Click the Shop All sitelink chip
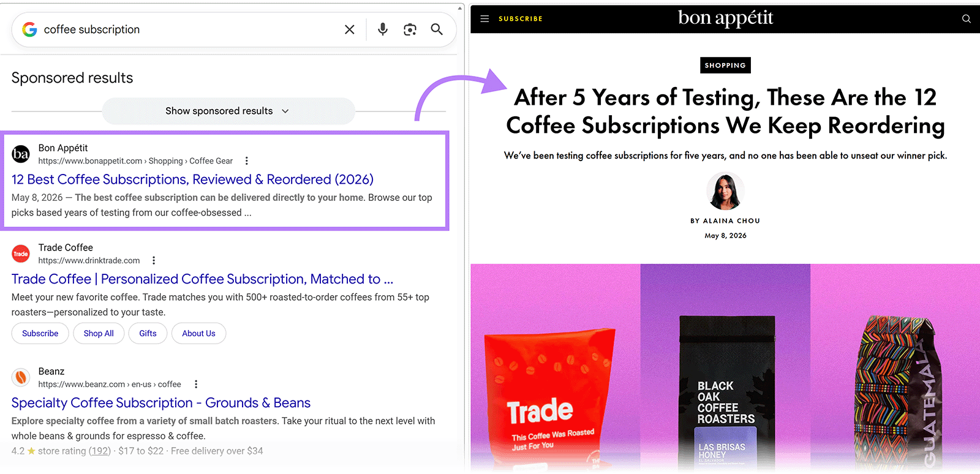The image size is (980, 474). coord(99,333)
